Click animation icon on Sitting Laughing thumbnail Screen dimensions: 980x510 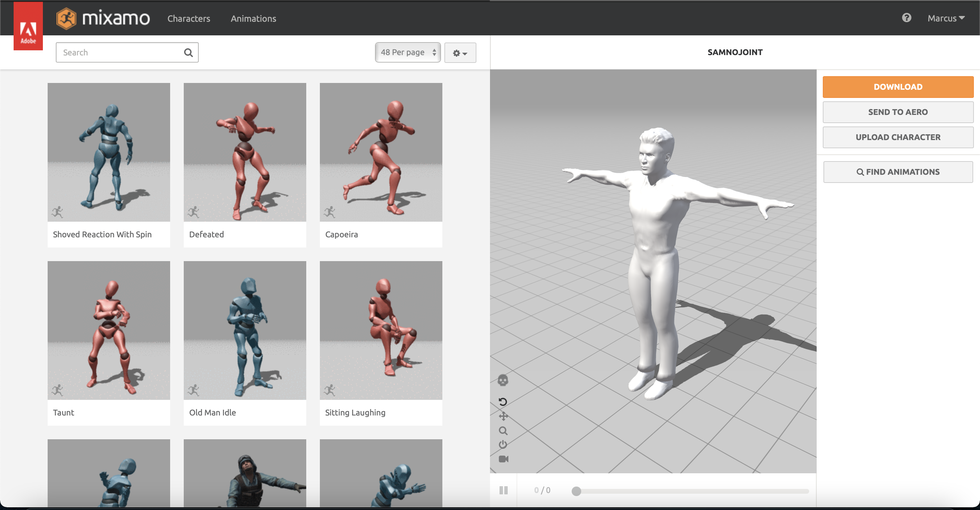point(330,390)
